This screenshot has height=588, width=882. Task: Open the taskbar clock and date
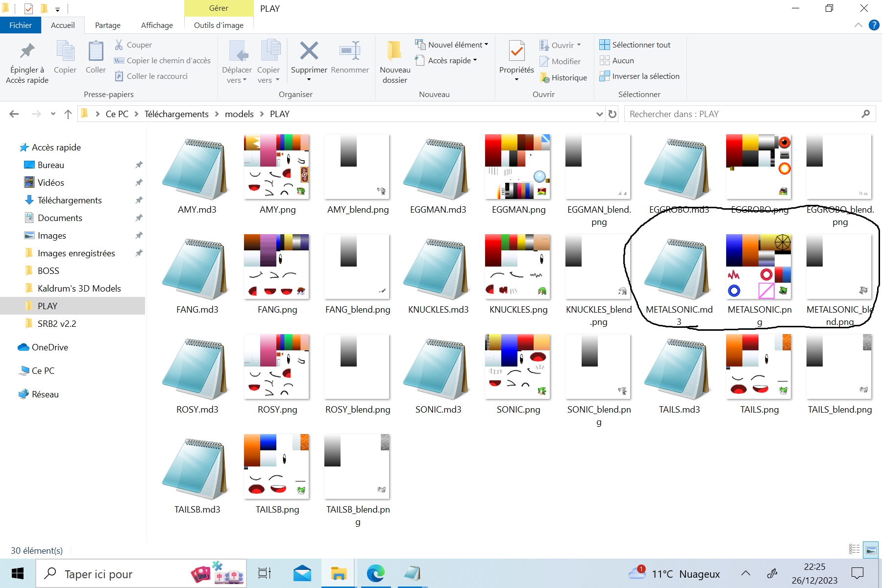(x=814, y=573)
